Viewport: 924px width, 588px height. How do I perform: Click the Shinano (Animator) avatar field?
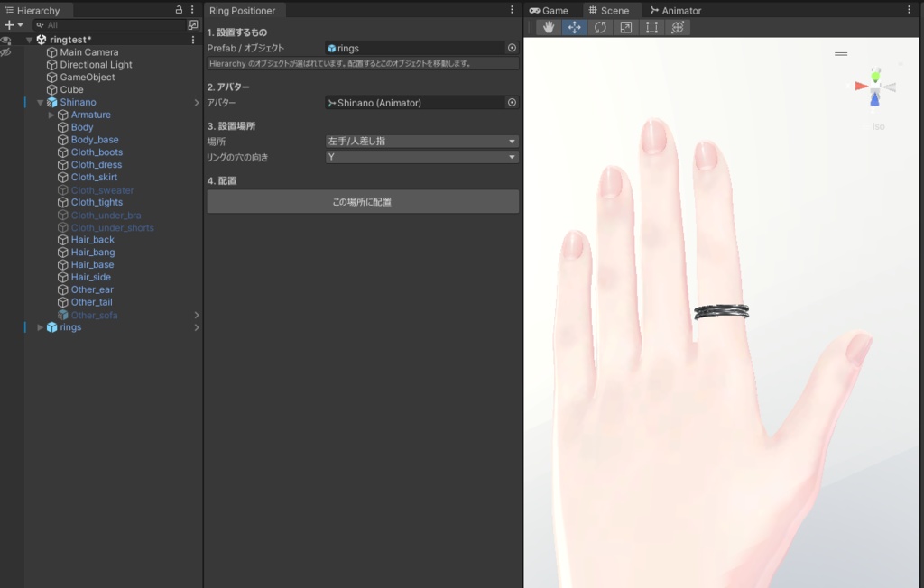(x=416, y=103)
